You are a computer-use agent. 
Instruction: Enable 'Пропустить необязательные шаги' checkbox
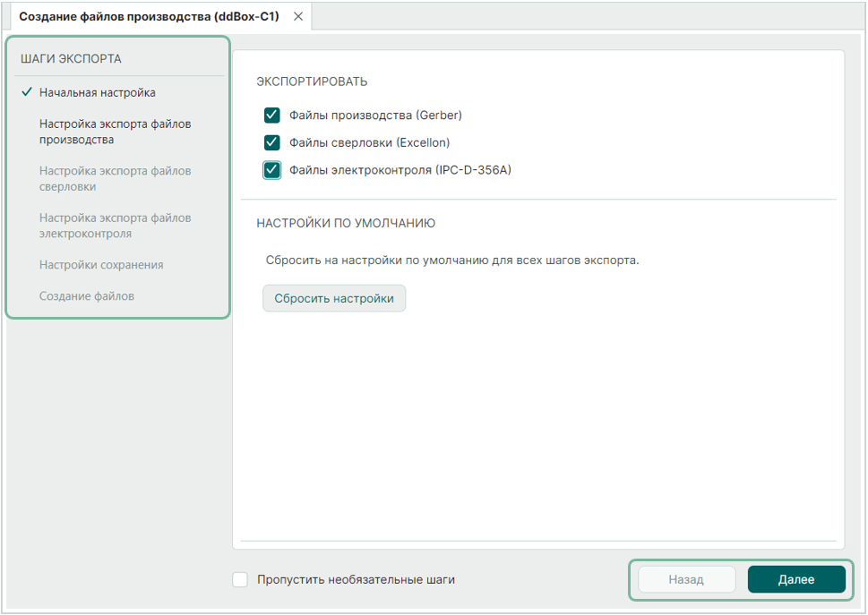click(240, 579)
